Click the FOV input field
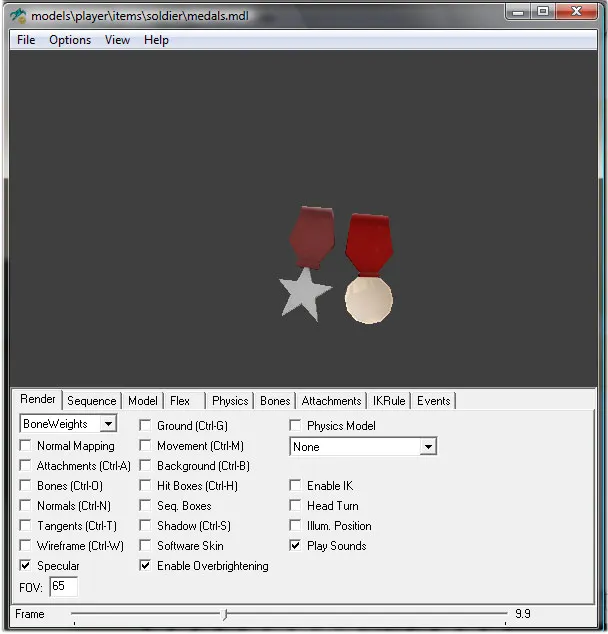Image resolution: width=608 pixels, height=634 pixels. point(63,586)
